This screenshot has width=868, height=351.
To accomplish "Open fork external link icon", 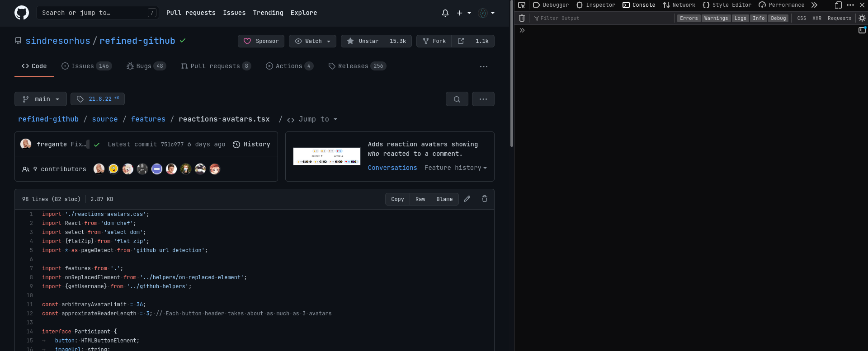I will pos(461,41).
